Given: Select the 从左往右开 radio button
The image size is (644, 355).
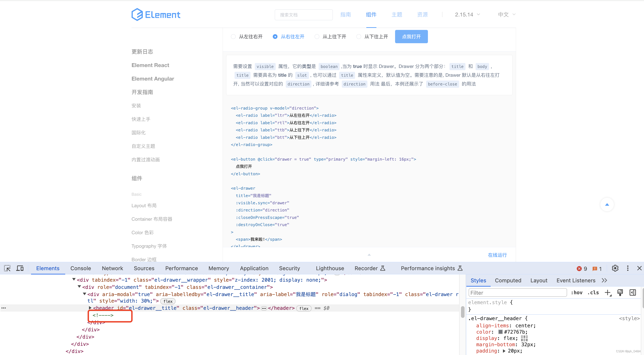Looking at the screenshot, I should pos(233,36).
